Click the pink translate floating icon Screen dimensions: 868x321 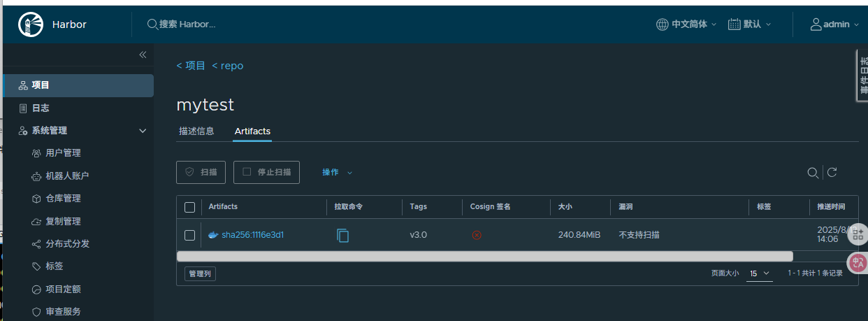858,263
